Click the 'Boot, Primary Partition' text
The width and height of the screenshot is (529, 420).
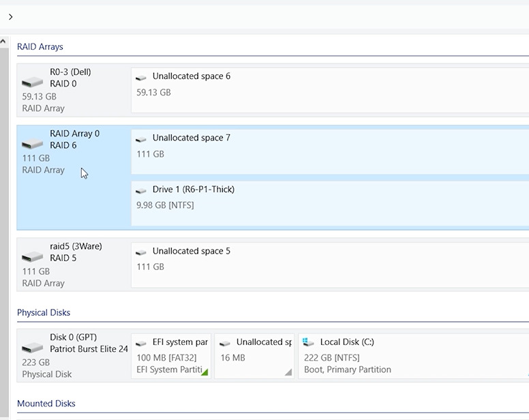(348, 370)
